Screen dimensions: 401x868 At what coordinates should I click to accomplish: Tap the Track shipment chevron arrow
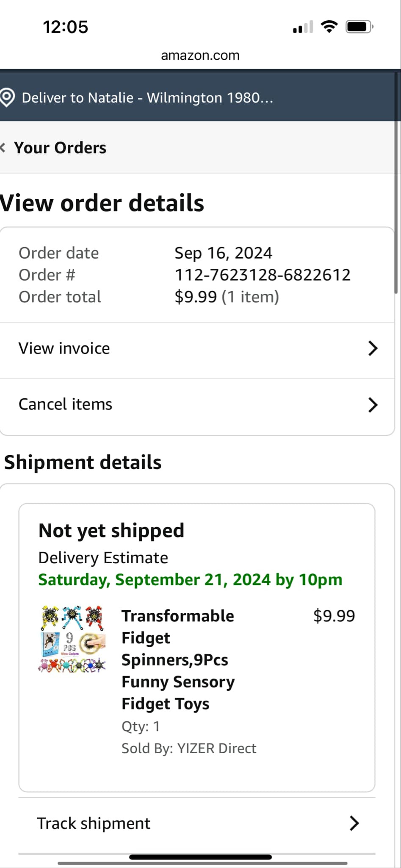pos(354,823)
